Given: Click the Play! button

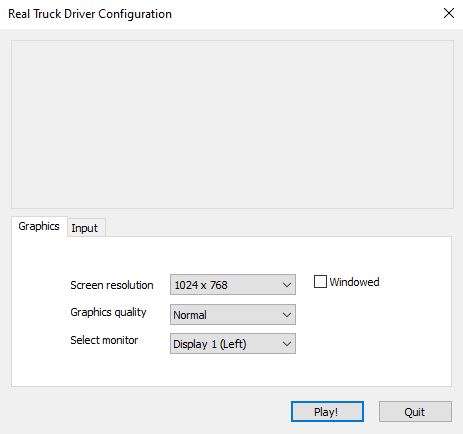Looking at the screenshot, I should [327, 412].
